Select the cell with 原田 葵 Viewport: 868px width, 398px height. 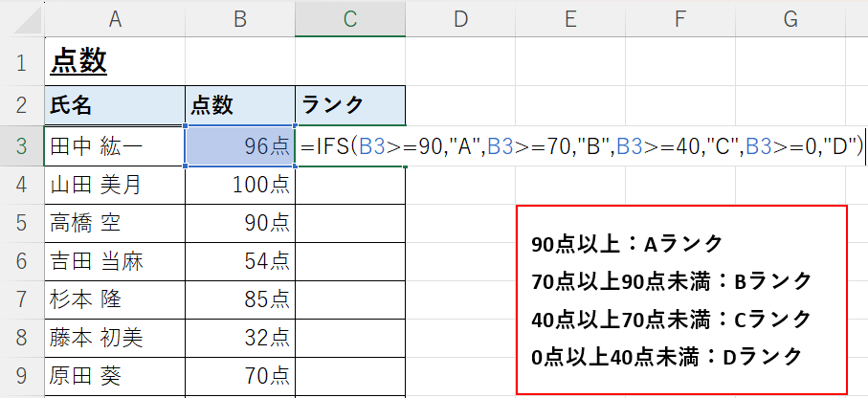click(115, 376)
